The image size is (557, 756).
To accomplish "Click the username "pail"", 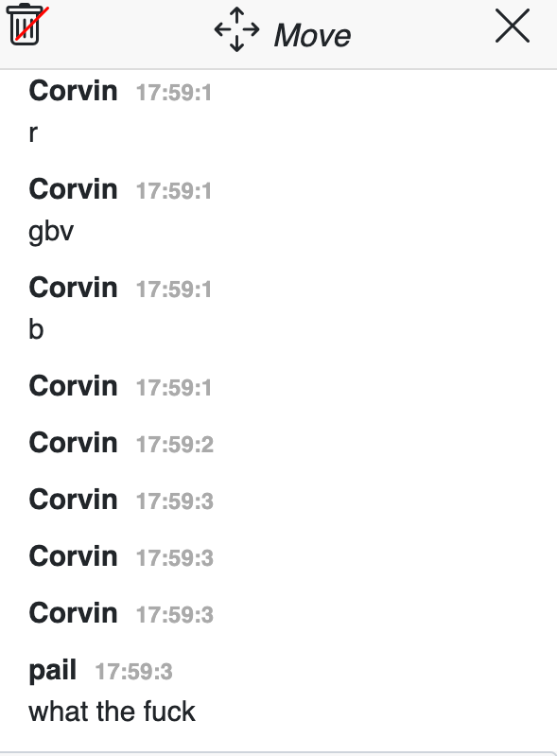I will point(53,670).
